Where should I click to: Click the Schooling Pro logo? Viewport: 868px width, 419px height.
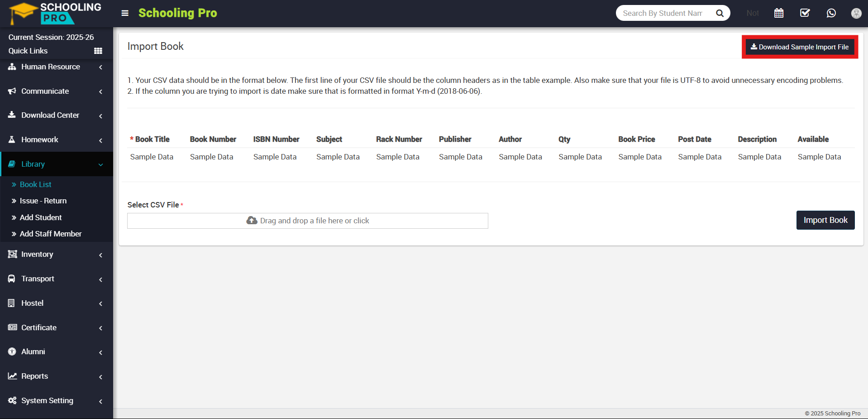tap(55, 13)
